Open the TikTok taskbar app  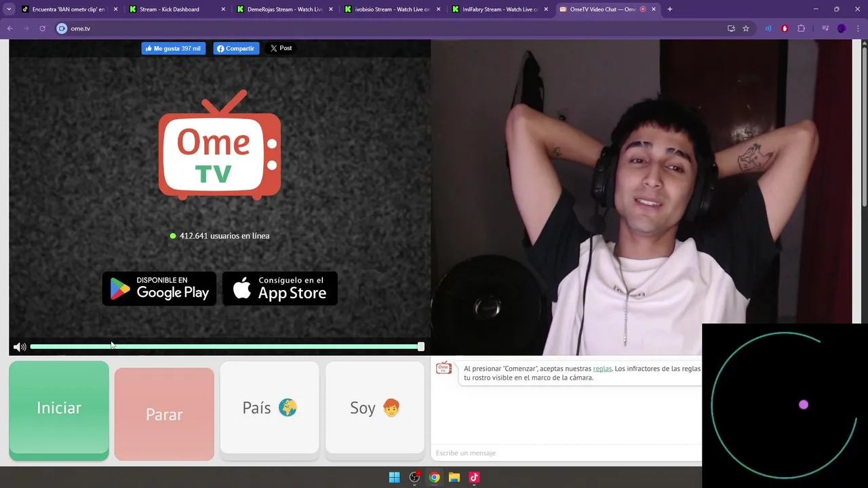[x=474, y=477]
